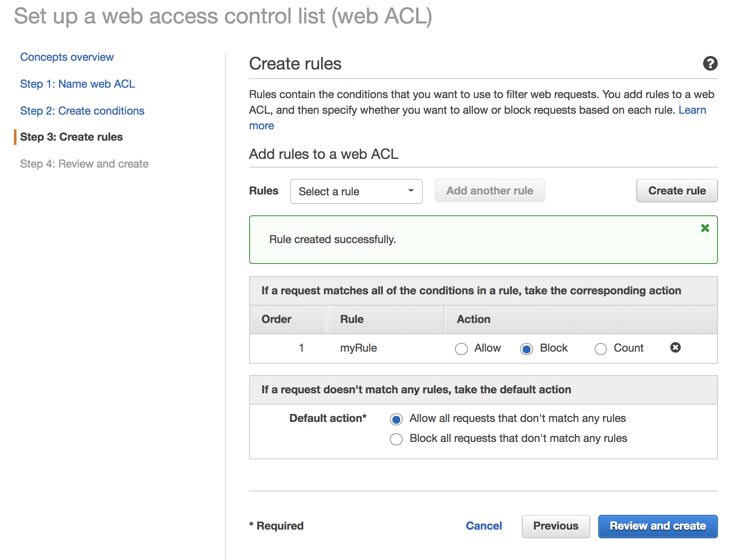Go back with the Previous button
731x560 pixels.
pos(556,526)
